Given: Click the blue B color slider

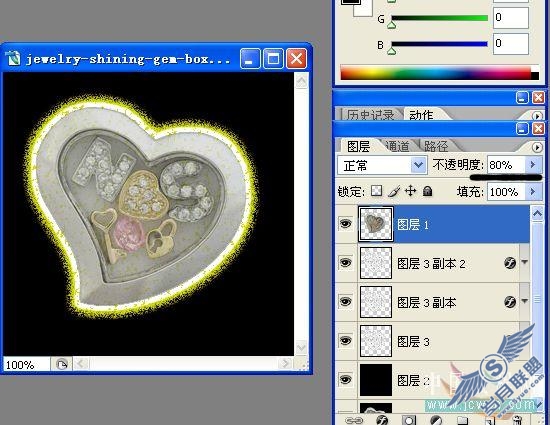Looking at the screenshot, I should [439, 44].
